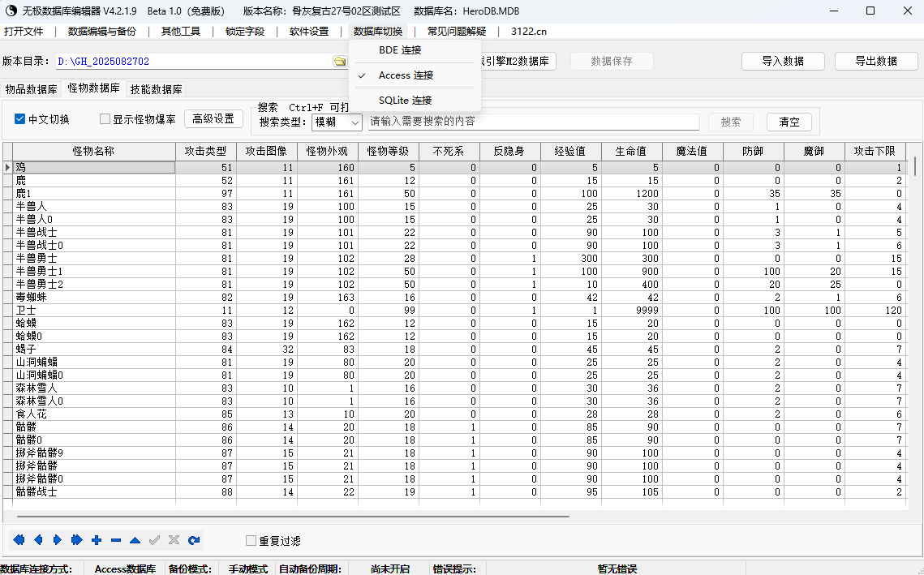The height and width of the screenshot is (575, 924).
Task: Open the 搜索类型 dropdown
Action: pos(355,122)
